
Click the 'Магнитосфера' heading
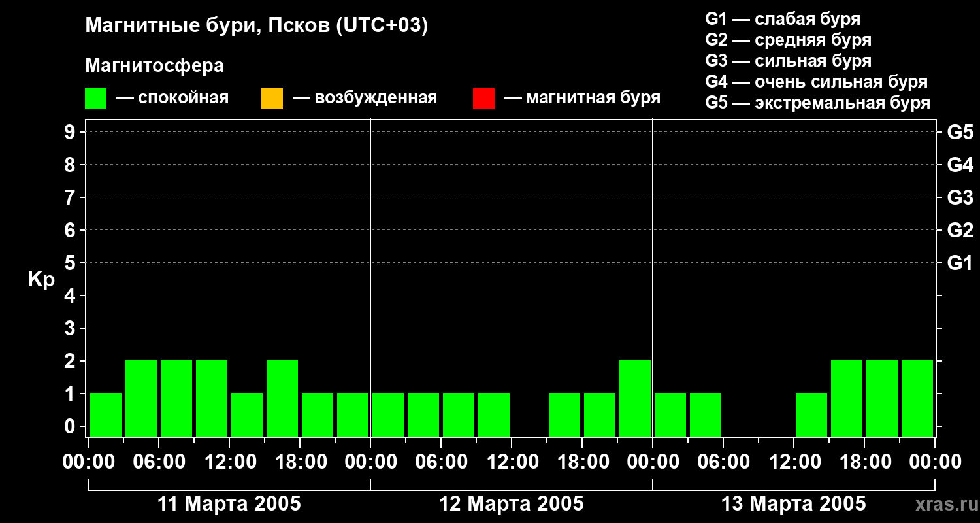(x=154, y=66)
